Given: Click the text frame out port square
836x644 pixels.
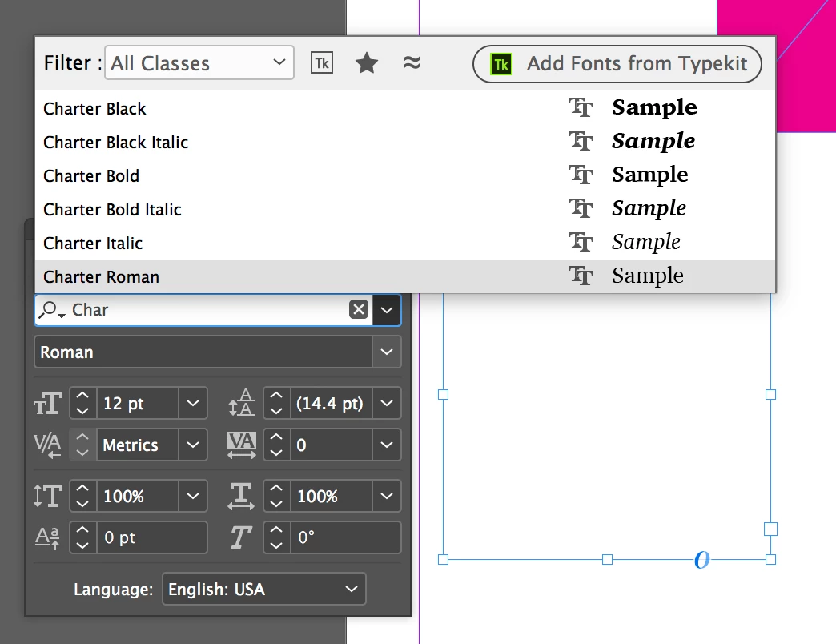Looking at the screenshot, I should click(770, 529).
